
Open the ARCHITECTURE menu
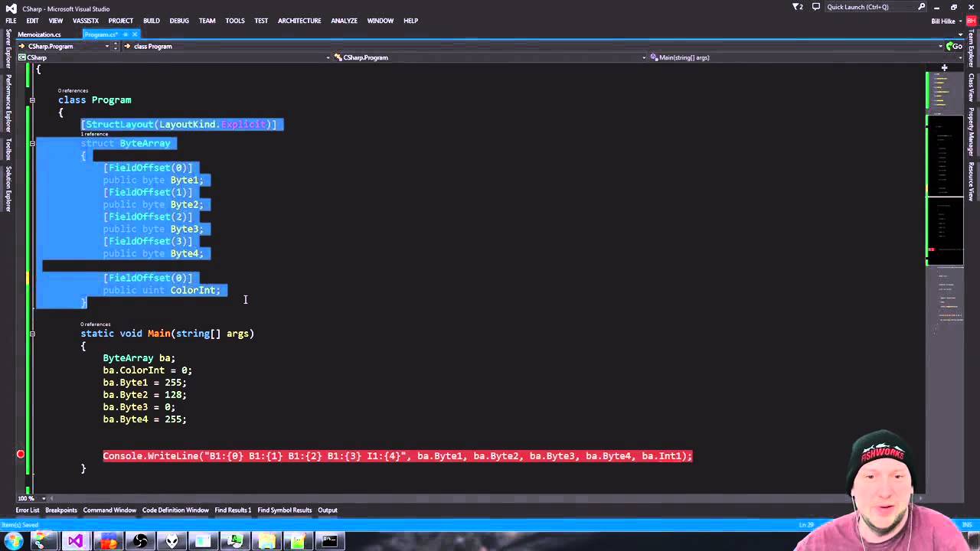(x=299, y=21)
